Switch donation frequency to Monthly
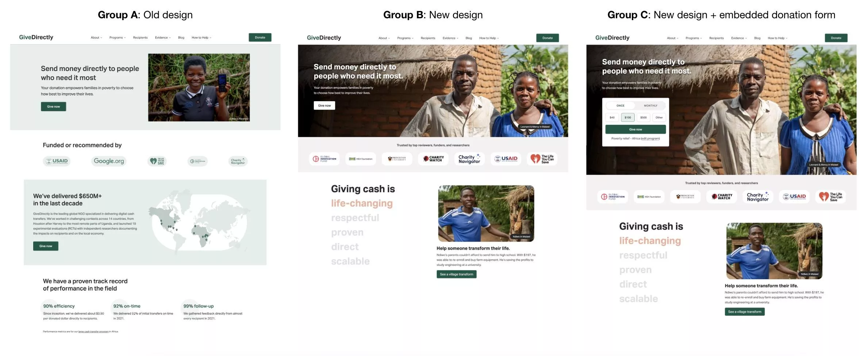This screenshot has height=356, width=868. pos(650,106)
